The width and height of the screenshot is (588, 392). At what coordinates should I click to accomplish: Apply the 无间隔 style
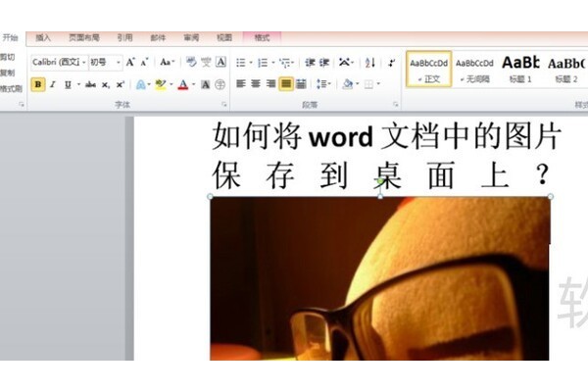point(474,70)
